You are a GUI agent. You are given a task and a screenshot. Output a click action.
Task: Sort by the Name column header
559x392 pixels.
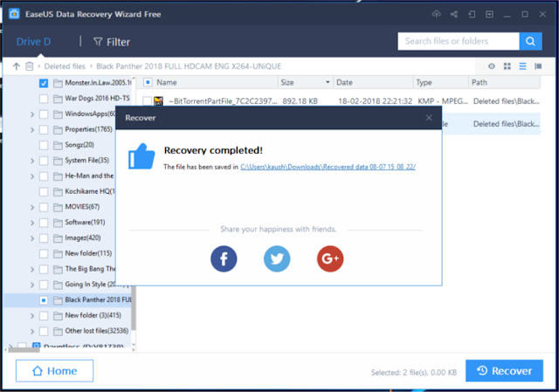tap(167, 82)
